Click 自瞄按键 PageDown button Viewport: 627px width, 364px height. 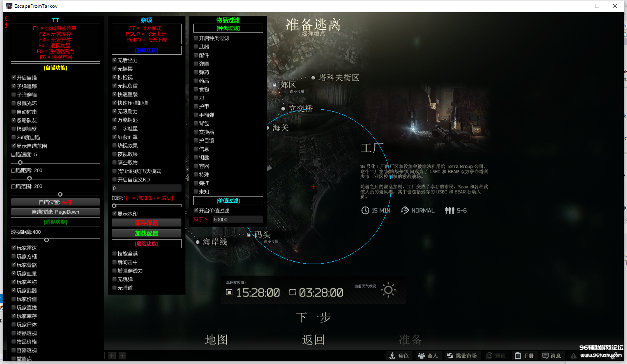[x=55, y=212]
